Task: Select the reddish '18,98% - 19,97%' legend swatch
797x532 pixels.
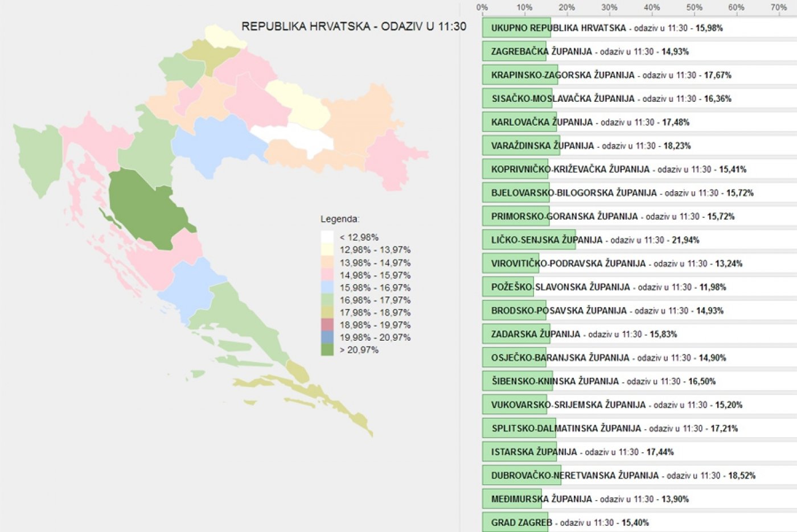Action: pyautogui.click(x=327, y=325)
